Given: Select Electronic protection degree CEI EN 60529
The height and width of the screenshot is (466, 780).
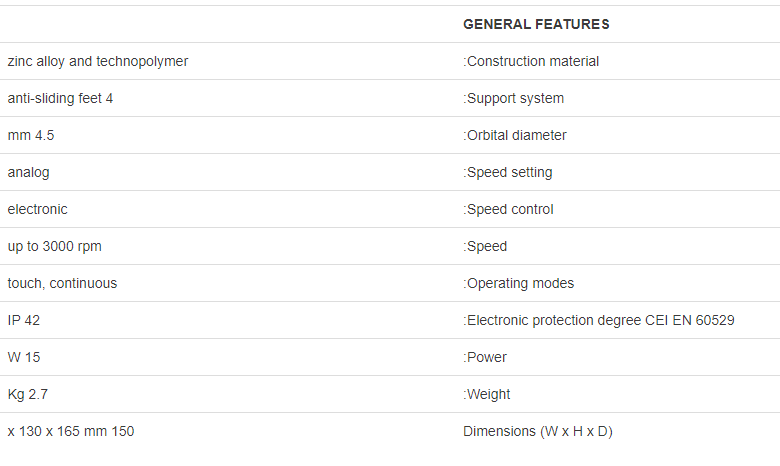Looking at the screenshot, I should tap(599, 320).
